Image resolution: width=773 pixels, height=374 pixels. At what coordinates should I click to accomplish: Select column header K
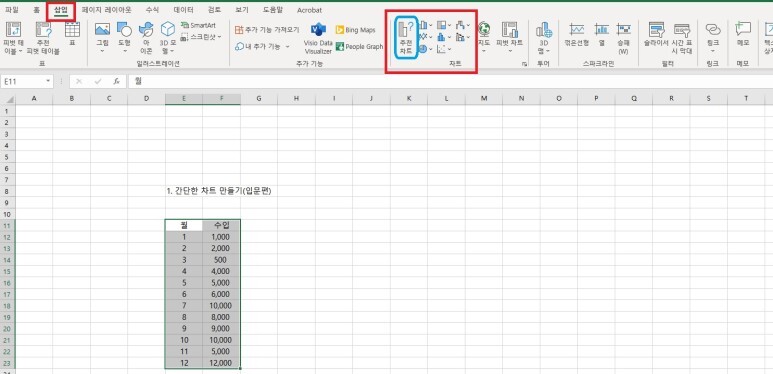tap(409, 99)
